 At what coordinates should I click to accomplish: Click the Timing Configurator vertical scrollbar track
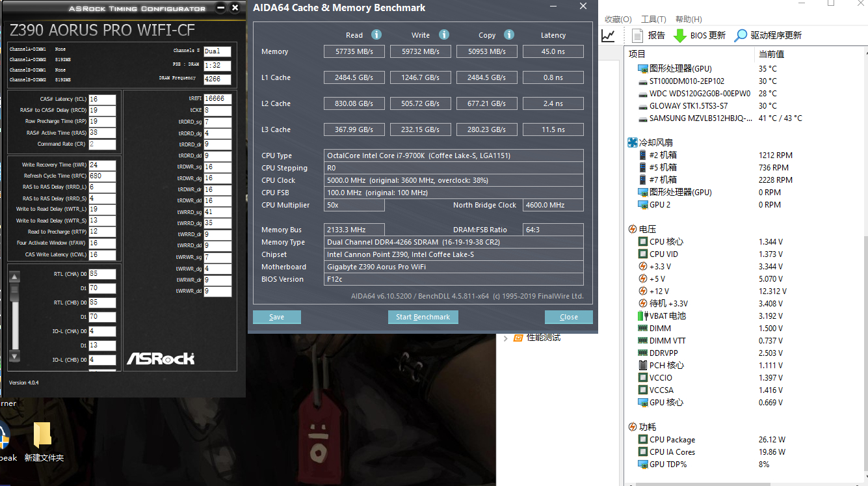(15, 316)
